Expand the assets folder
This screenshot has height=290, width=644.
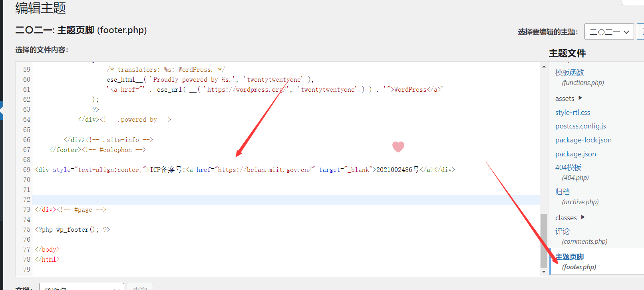point(568,99)
